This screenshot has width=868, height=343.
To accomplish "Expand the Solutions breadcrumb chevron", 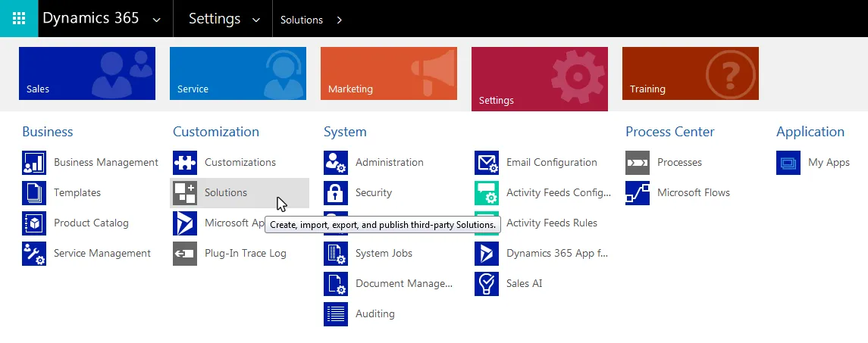I will pyautogui.click(x=340, y=20).
